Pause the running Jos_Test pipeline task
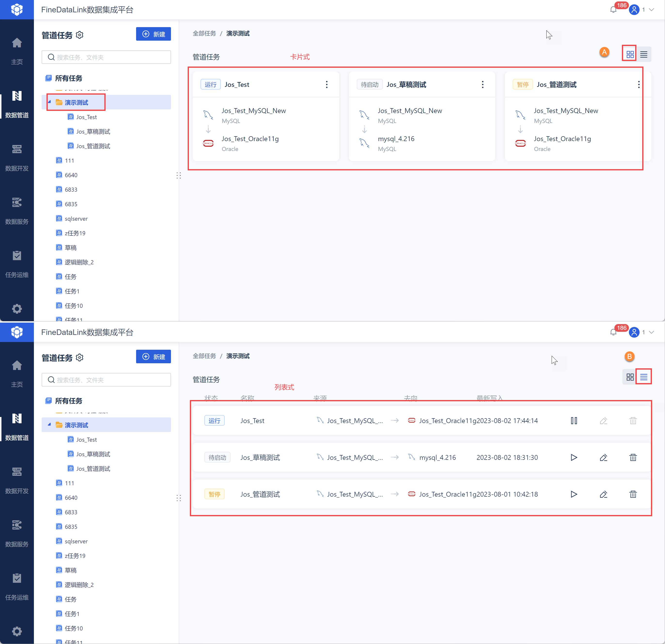 [574, 421]
